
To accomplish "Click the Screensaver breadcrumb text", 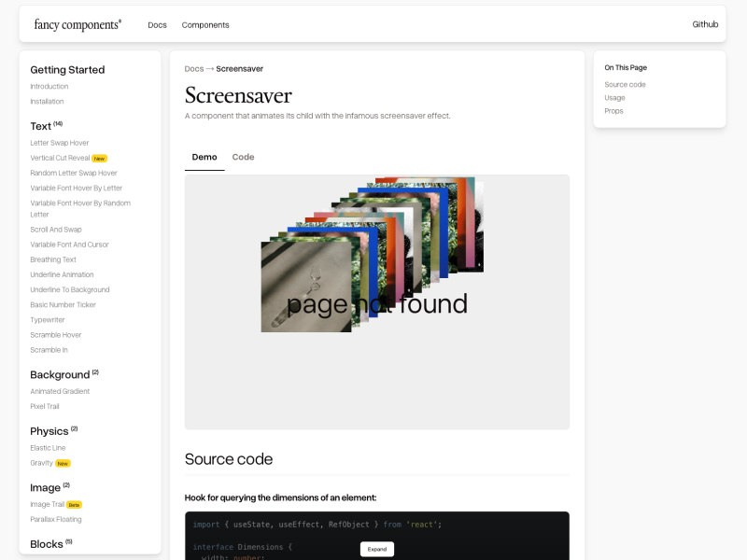I will [x=240, y=69].
